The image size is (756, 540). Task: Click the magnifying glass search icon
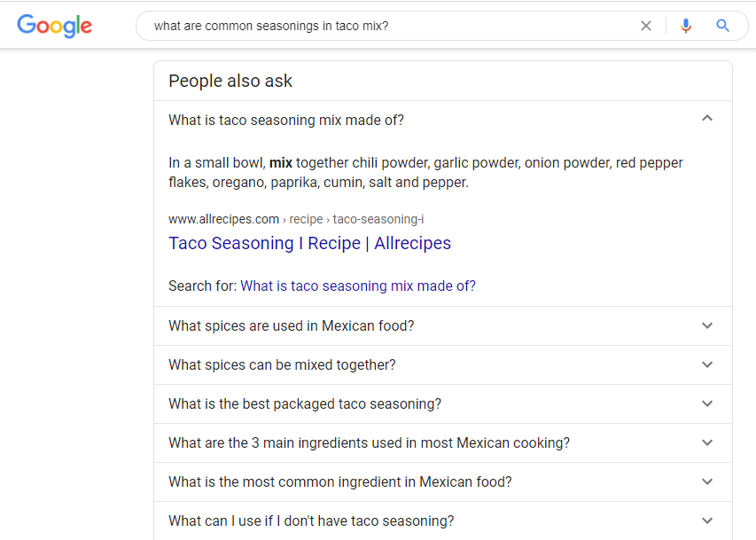[723, 26]
